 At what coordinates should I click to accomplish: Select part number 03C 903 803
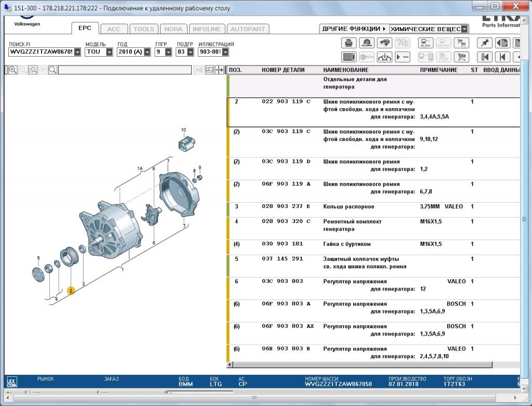tap(282, 281)
